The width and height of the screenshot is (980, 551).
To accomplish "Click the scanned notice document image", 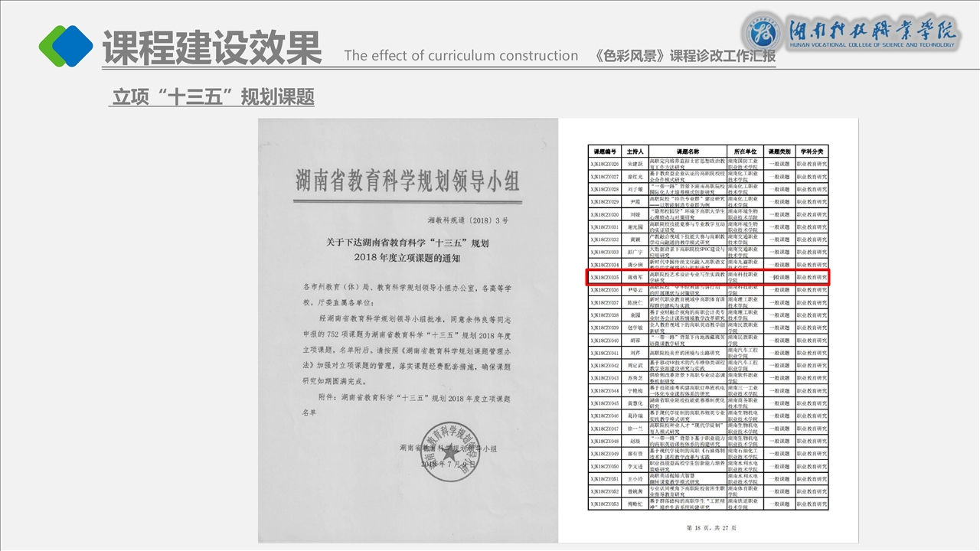I will [x=407, y=329].
